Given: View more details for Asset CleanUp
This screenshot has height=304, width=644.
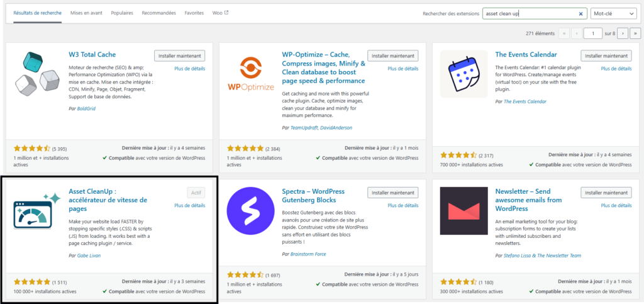Looking at the screenshot, I should pos(189,205).
